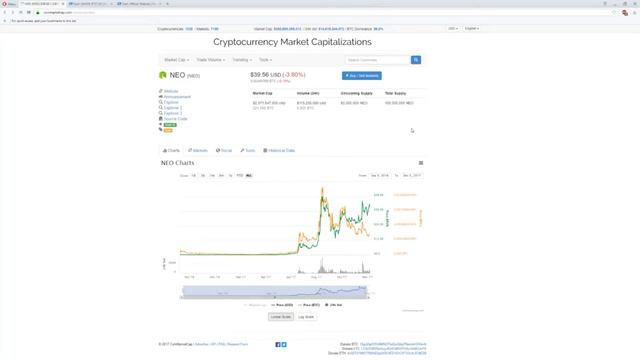Set chart zoom to 7d
This screenshot has height=360, width=640.
point(203,176)
